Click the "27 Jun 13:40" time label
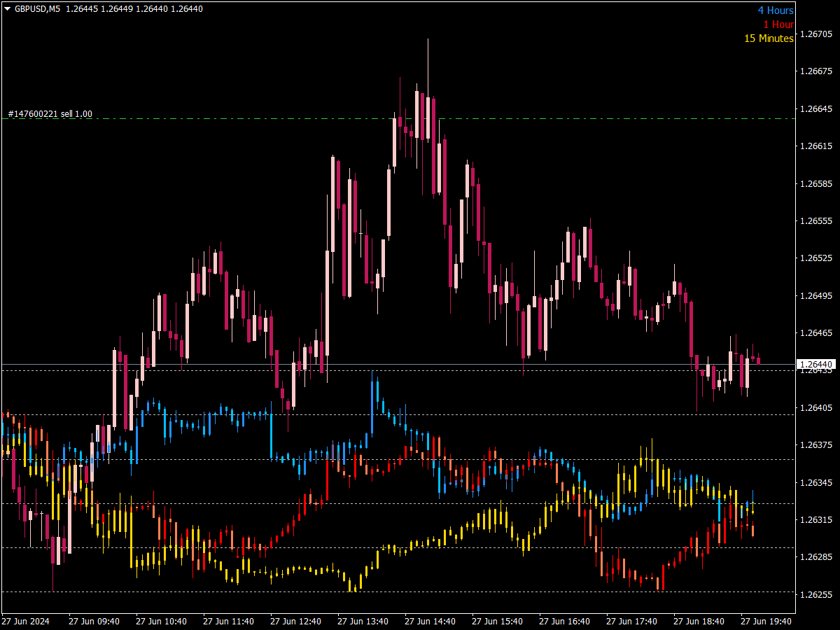 click(363, 622)
